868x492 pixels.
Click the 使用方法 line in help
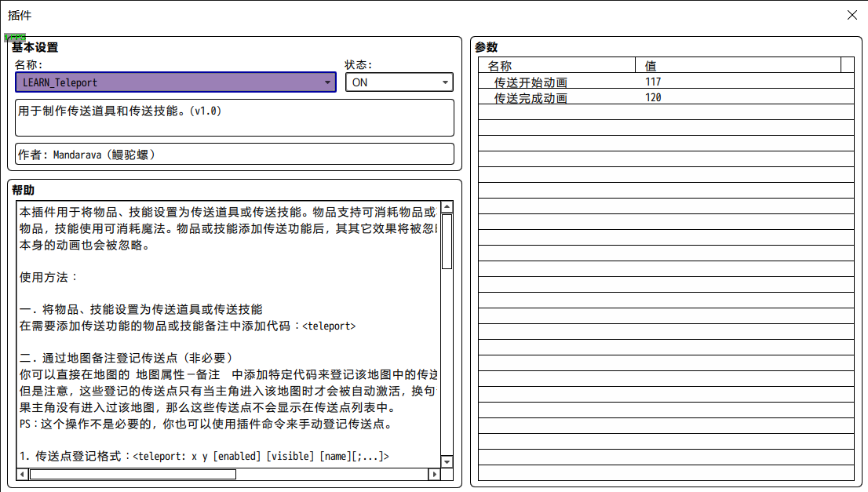[x=49, y=277]
